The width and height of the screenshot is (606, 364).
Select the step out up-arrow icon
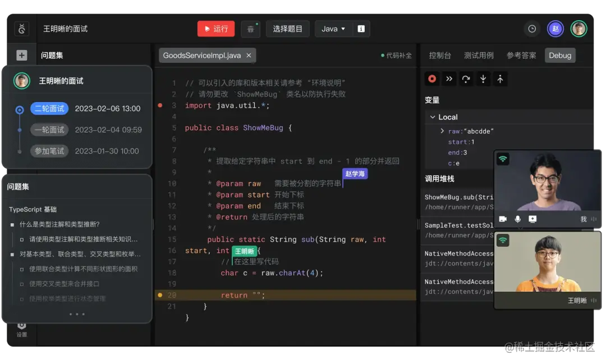point(500,79)
